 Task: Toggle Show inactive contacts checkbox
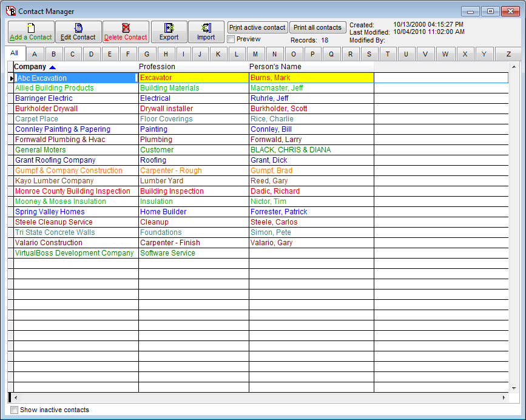[x=15, y=410]
